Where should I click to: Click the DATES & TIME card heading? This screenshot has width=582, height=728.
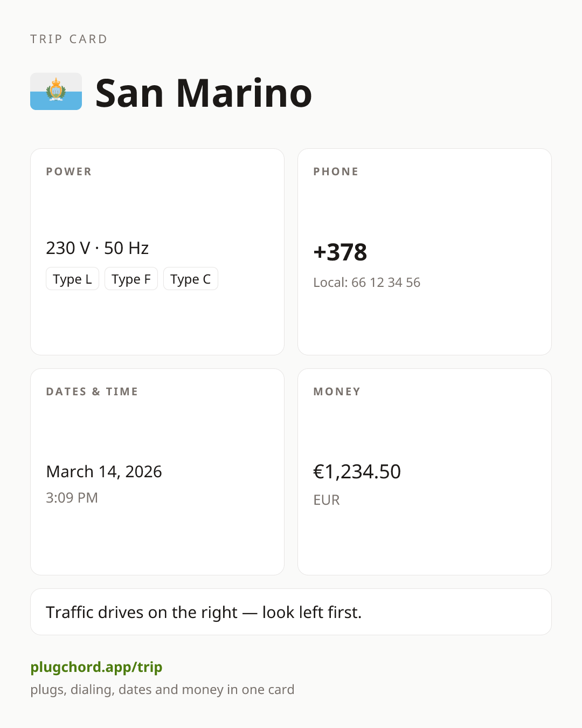(92, 392)
